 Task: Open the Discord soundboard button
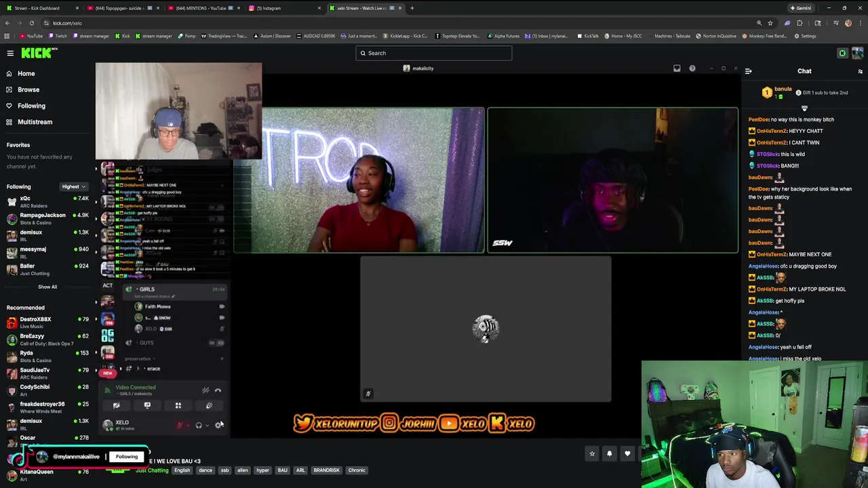tap(209, 405)
